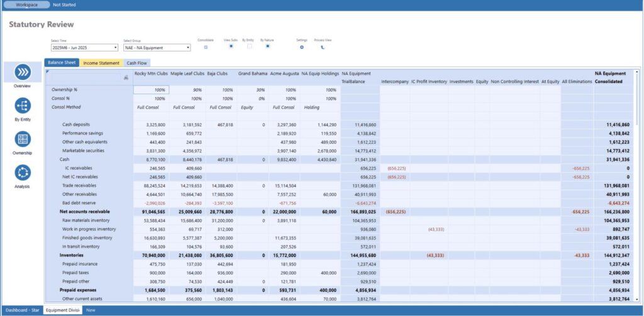This screenshot has width=644, height=316.
Task: Click the vertical scrollbar down arrow
Action: (636, 300)
